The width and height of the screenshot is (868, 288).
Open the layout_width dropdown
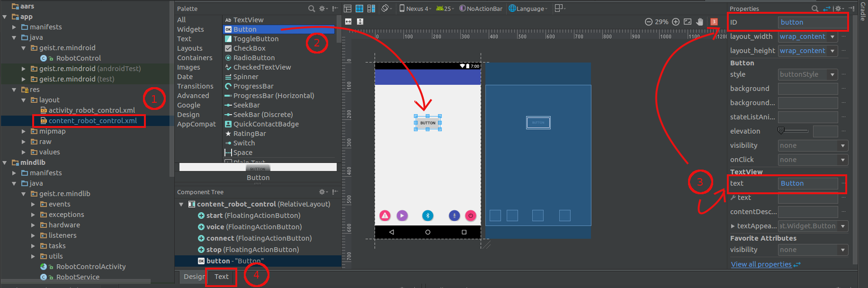pos(832,36)
